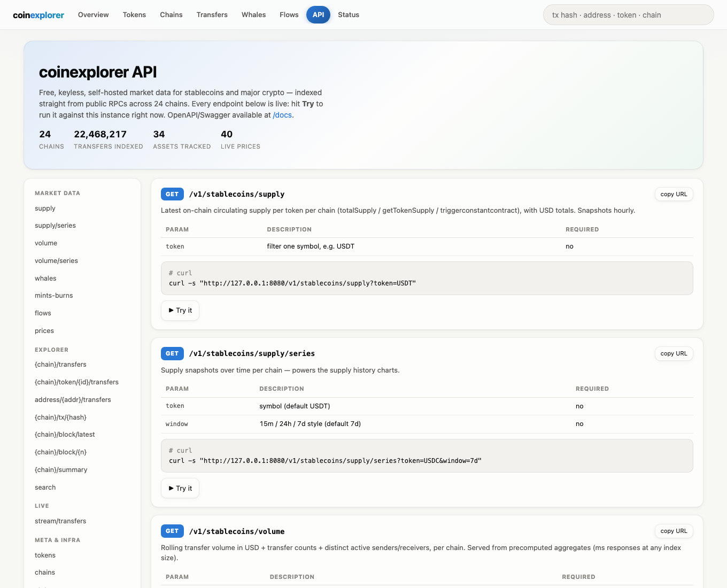Follow the /docs link in the intro
This screenshot has width=727, height=588.
point(282,115)
